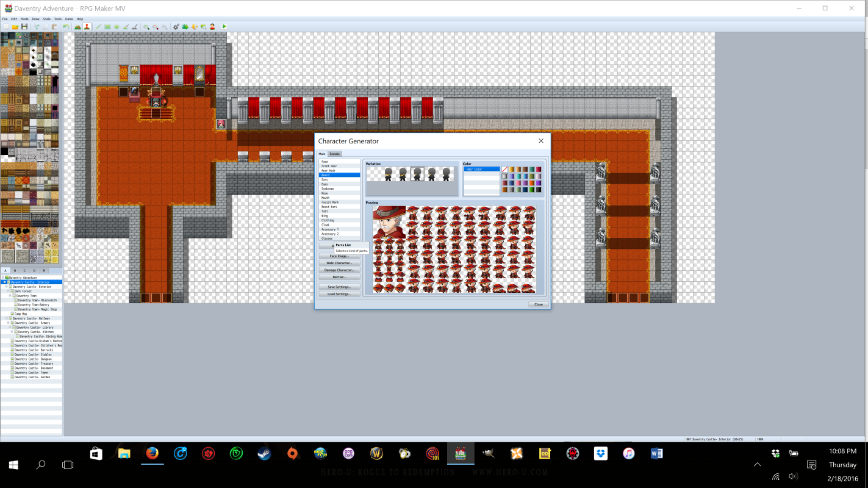This screenshot has width=868, height=488.
Task: Click the Face Image... button
Action: 339,256
